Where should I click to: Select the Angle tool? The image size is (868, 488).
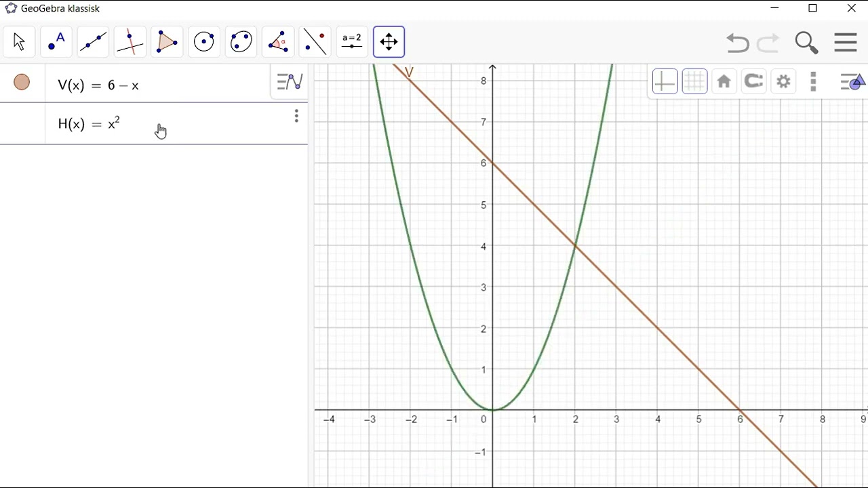click(x=278, y=42)
